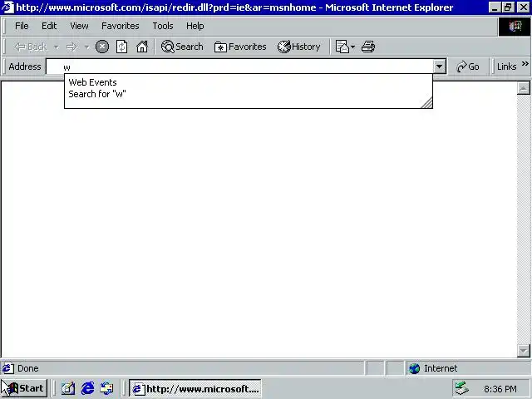The height and width of the screenshot is (399, 532).
Task: Open the Edit menu
Action: click(49, 26)
